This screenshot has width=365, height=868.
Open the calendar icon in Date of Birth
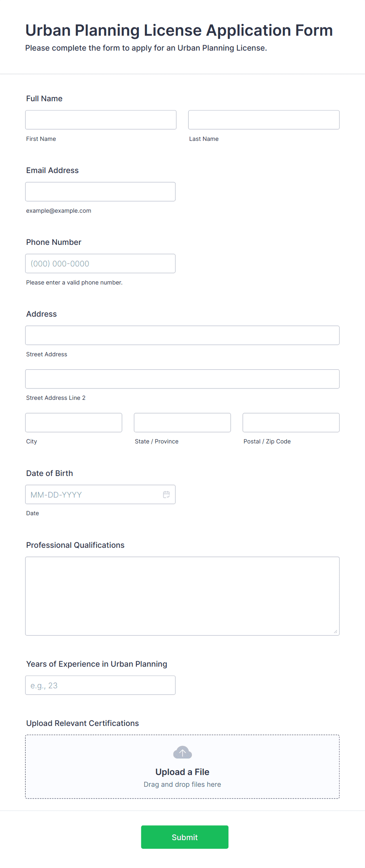pos(166,494)
